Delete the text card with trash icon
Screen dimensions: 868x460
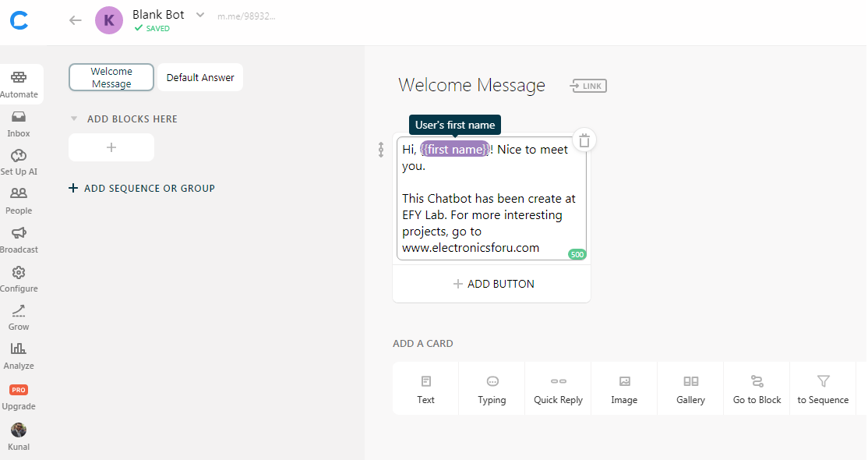[x=584, y=140]
